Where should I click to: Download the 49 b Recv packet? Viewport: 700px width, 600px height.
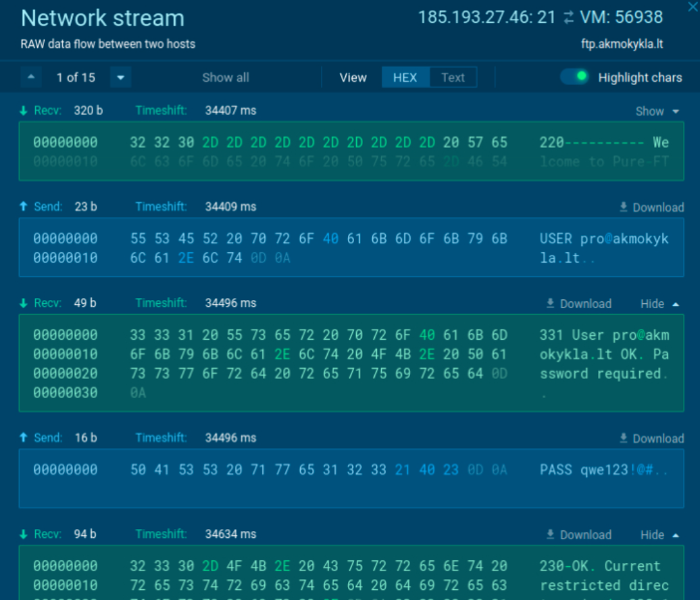pyautogui.click(x=578, y=304)
